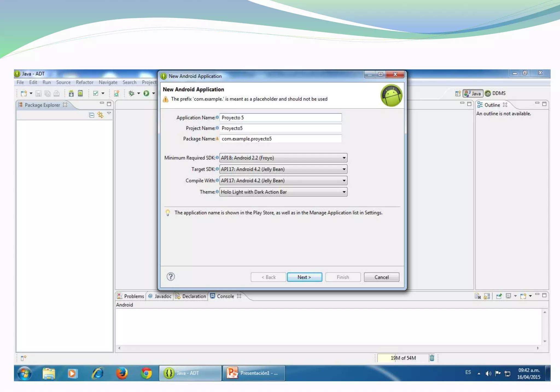The height and width of the screenshot is (392, 560).
Task: Select the Java perspective button
Action: point(473,93)
